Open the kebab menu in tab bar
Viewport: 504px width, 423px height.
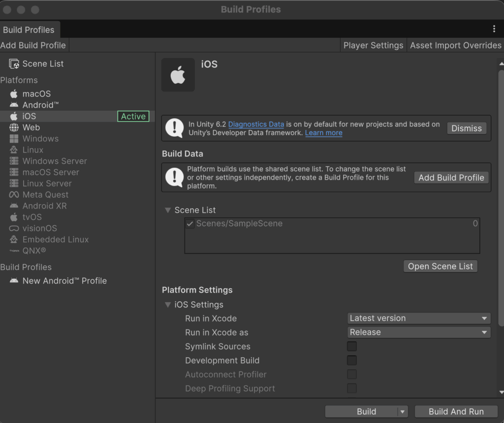click(x=494, y=29)
